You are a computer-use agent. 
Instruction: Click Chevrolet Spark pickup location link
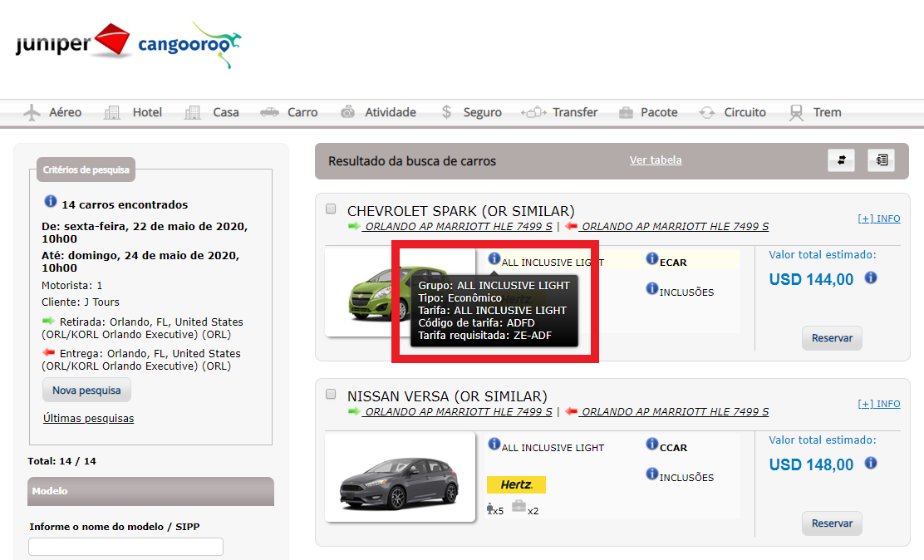pyautogui.click(x=457, y=226)
